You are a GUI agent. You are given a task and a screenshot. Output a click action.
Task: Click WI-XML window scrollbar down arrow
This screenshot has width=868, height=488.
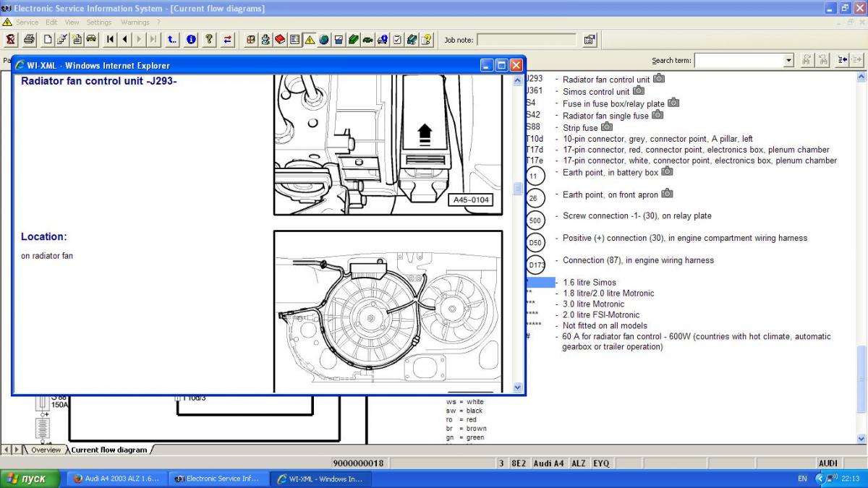518,388
